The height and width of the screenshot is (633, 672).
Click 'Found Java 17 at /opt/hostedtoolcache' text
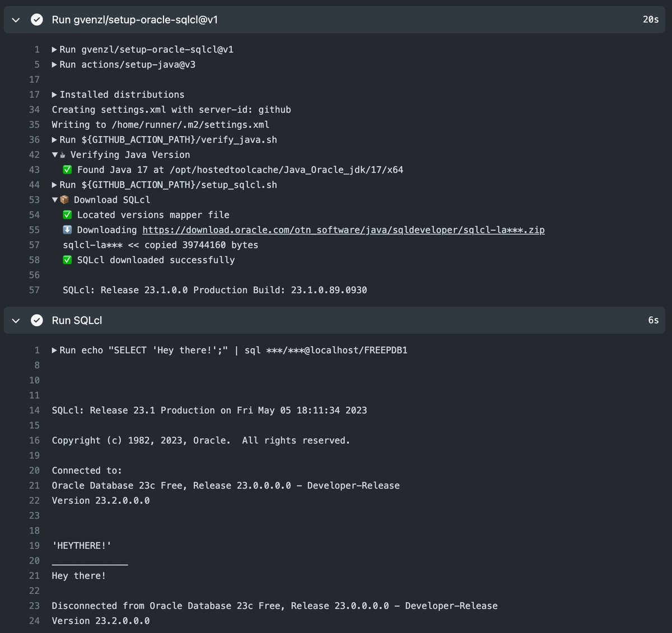(x=240, y=170)
